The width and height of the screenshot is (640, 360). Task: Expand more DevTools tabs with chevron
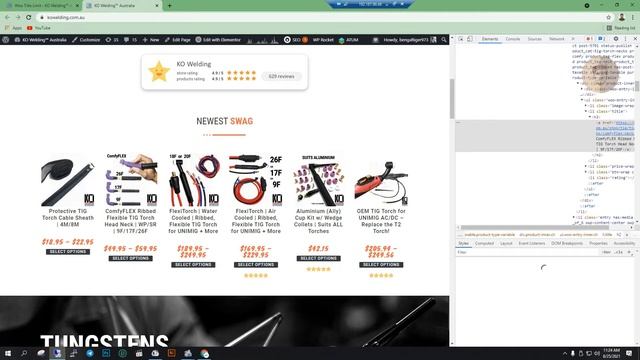(573, 39)
